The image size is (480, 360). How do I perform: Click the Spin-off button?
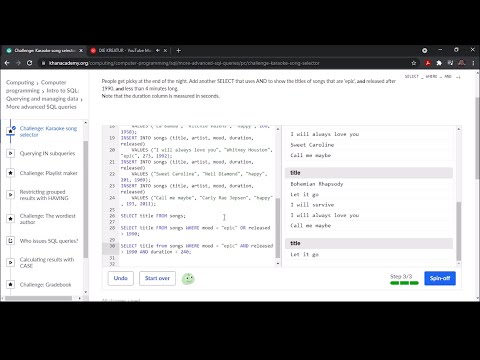(440, 278)
